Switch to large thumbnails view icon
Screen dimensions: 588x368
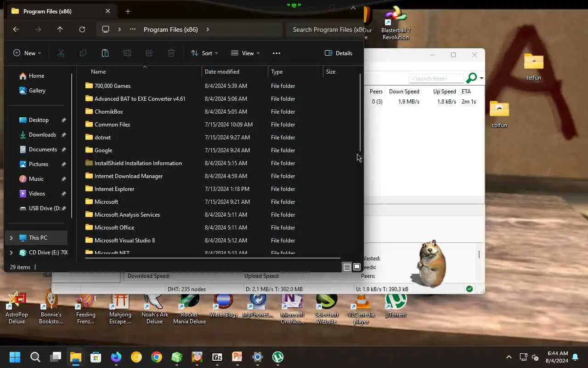click(x=356, y=267)
